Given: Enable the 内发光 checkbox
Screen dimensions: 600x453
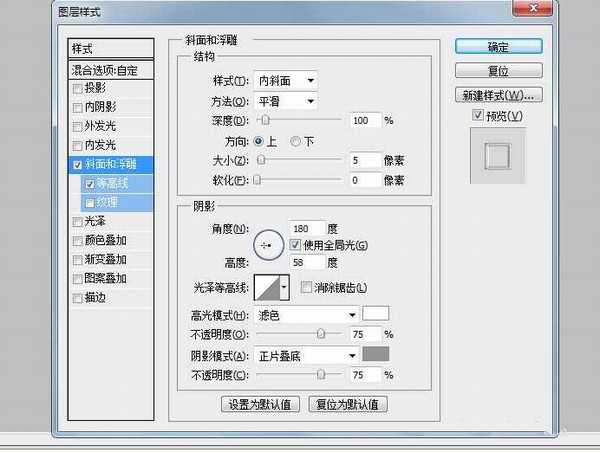Looking at the screenshot, I should point(77,146).
